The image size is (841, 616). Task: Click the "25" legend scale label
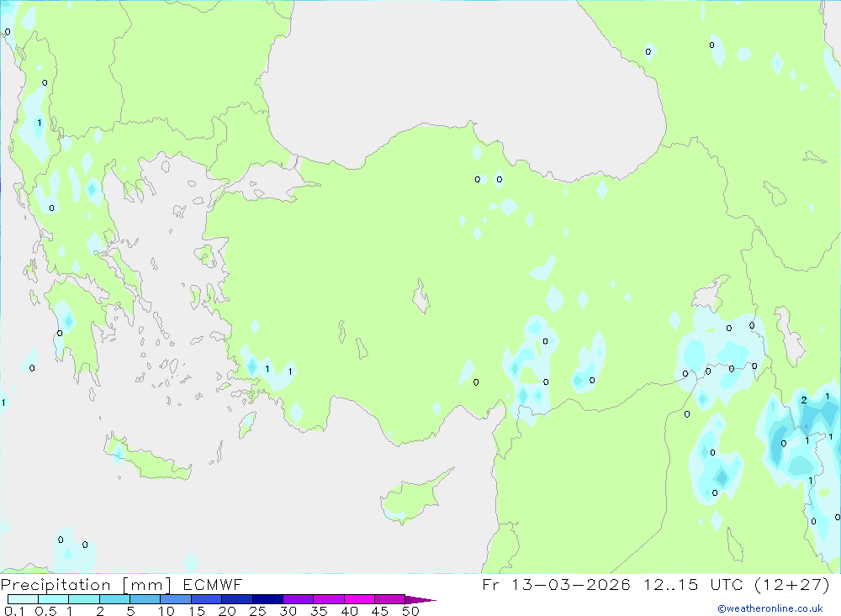257,611
